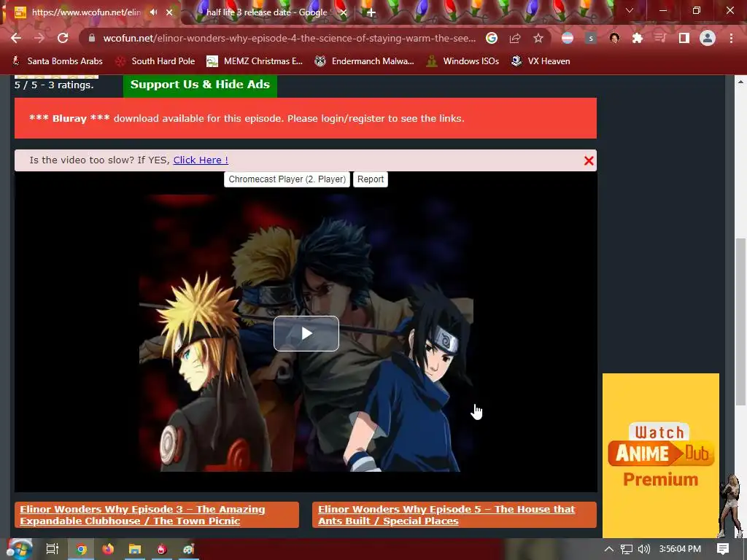747x560 pixels.
Task: Reload the wcofun page
Action: 63,38
